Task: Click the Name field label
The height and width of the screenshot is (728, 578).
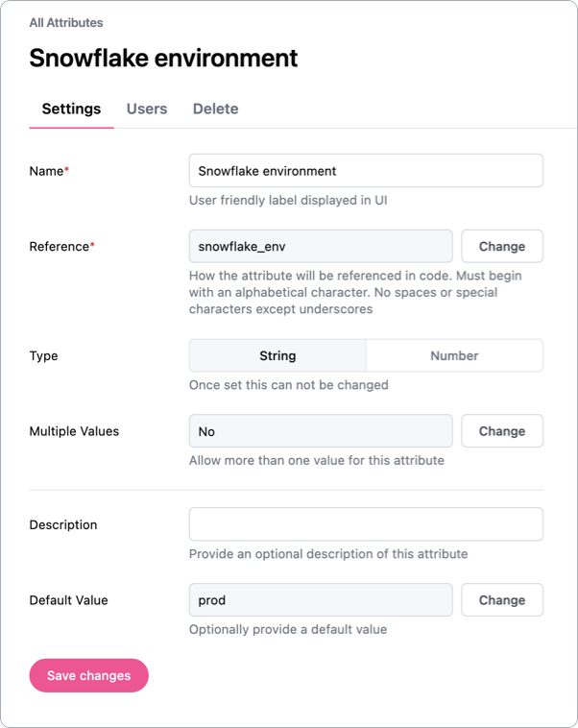Action: point(48,171)
